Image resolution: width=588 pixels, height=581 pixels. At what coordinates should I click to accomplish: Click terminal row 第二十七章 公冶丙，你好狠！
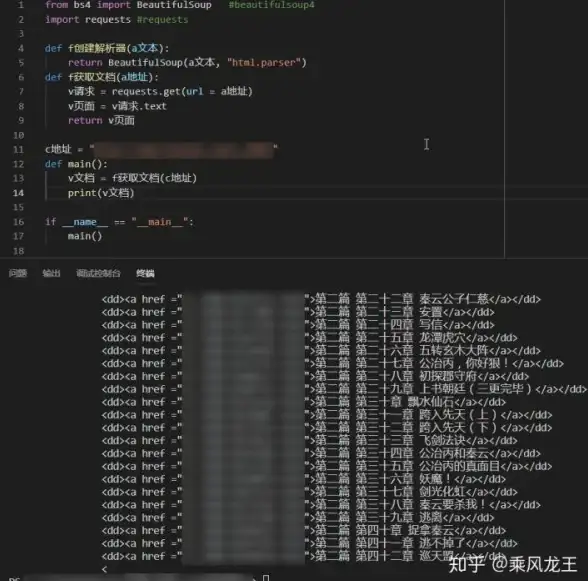pos(333,363)
